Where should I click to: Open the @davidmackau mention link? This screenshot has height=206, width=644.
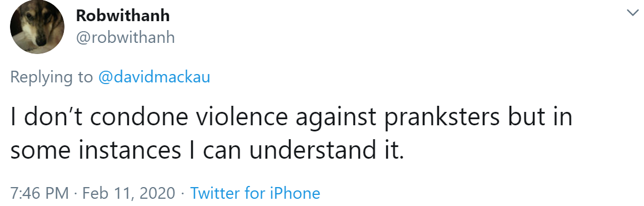[154, 77]
